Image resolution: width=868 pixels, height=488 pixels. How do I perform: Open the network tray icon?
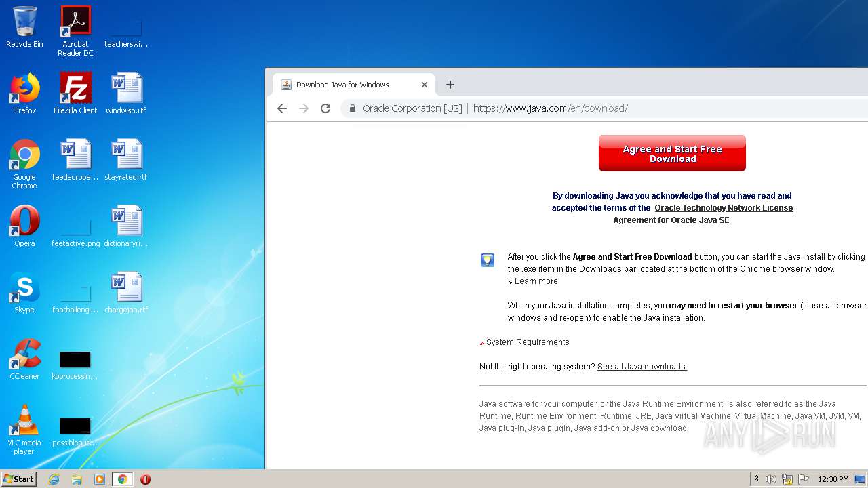coord(787,479)
